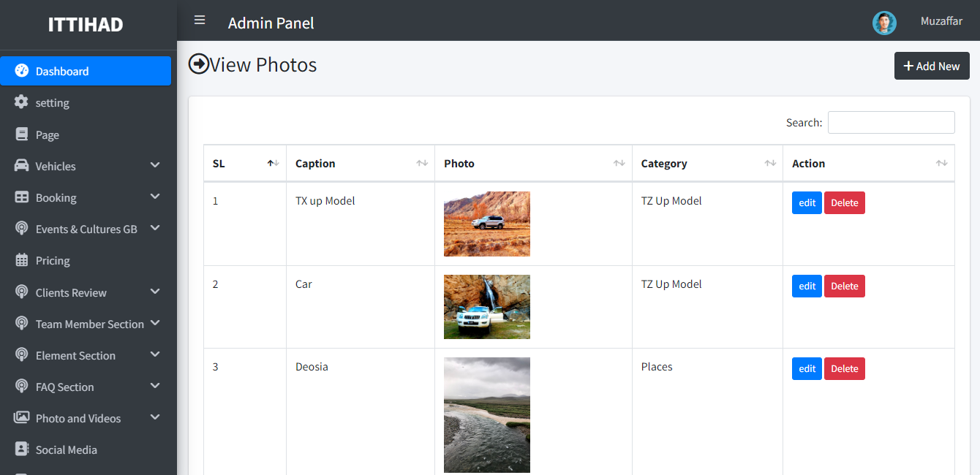The width and height of the screenshot is (980, 475).
Task: Click the Element Section icon
Action: tap(22, 355)
